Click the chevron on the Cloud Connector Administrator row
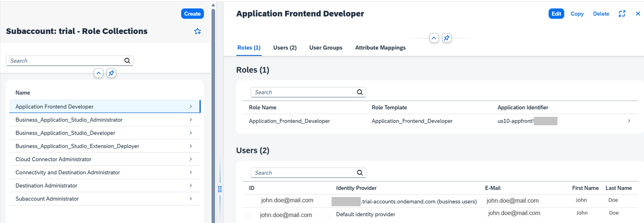Image resolution: width=644 pixels, height=223 pixels. pos(191,159)
